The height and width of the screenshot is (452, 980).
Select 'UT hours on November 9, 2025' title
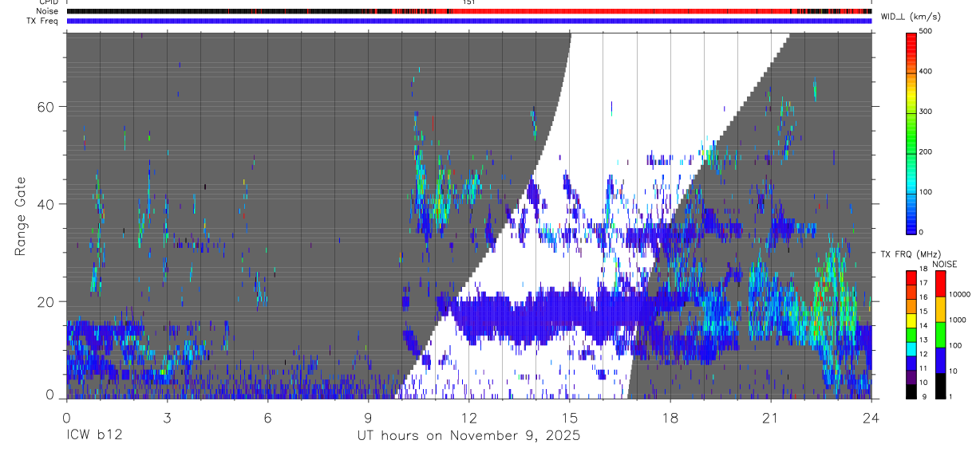coord(468,436)
